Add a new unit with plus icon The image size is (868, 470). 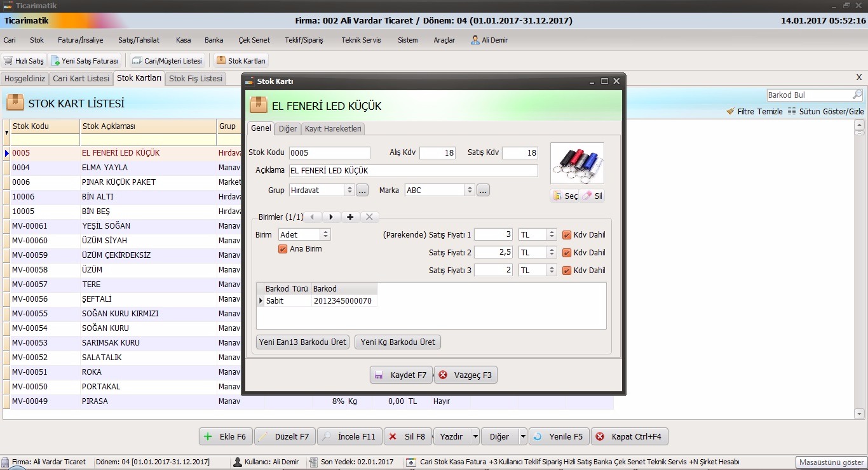point(349,217)
